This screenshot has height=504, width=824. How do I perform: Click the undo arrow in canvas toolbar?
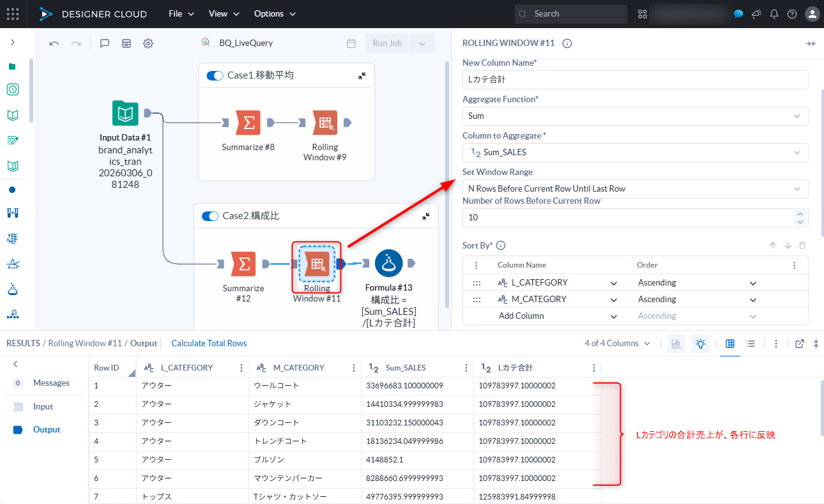54,43
